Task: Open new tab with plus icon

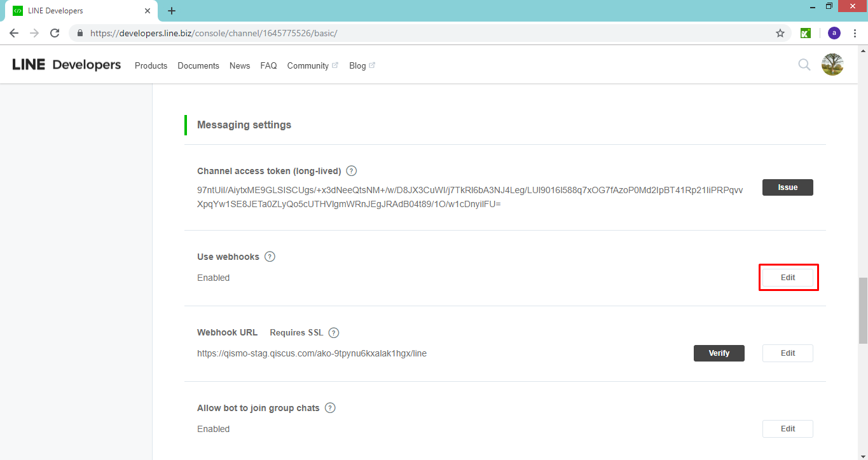Action: click(x=172, y=11)
